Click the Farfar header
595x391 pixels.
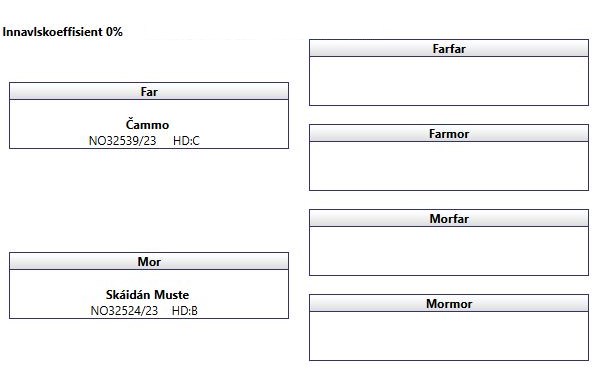tap(449, 49)
